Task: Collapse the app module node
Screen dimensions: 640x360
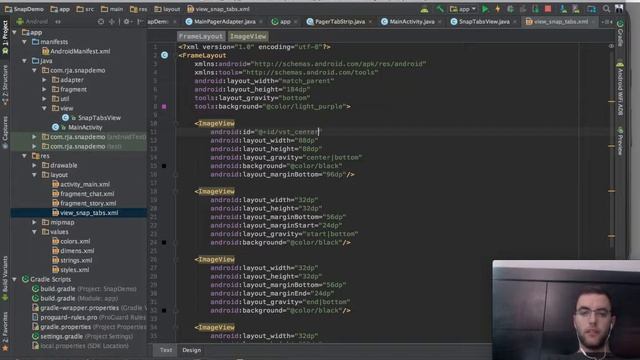Action: 15,32
